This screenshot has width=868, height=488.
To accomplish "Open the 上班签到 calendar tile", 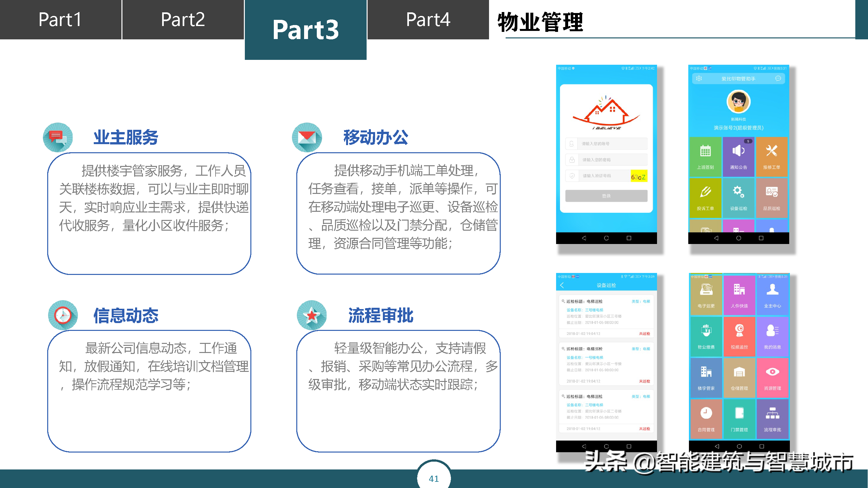I will tap(705, 156).
